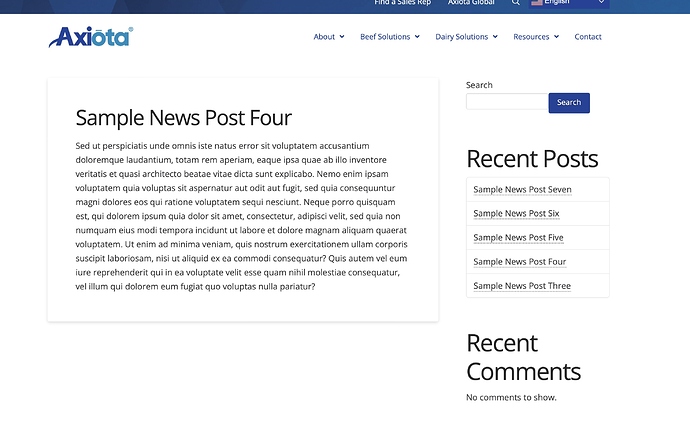Expand the Beef Solutions menu
The height and width of the screenshot is (429, 690).
[389, 37]
